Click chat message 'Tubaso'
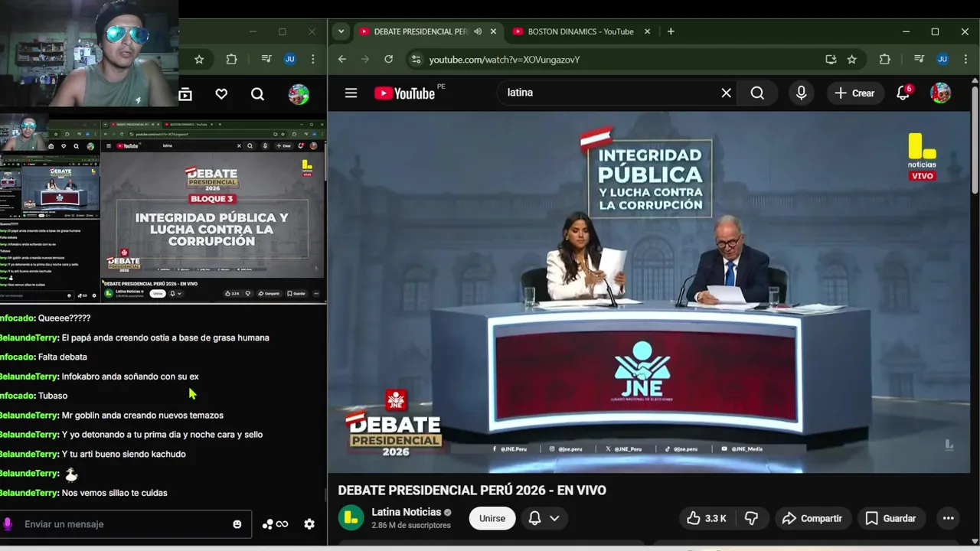 click(x=53, y=396)
